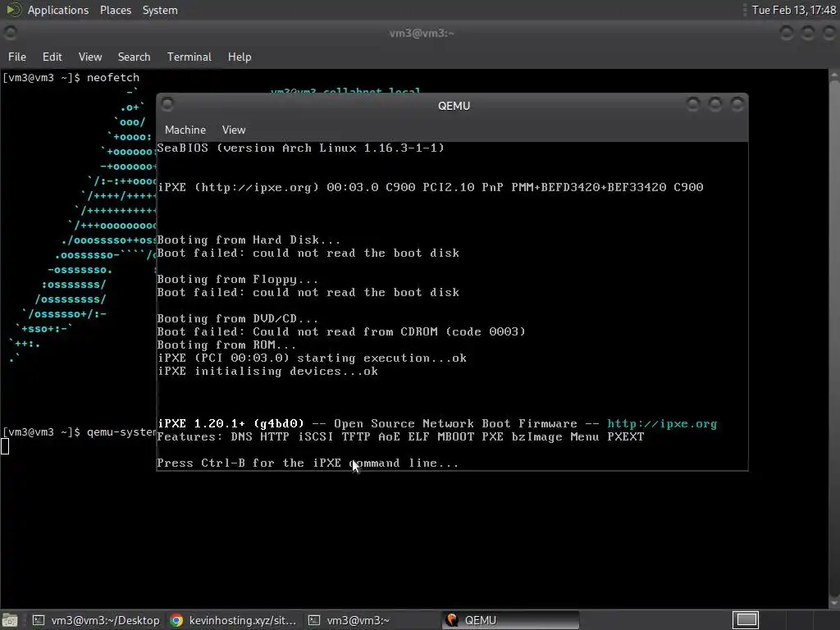Open the terminal's Edit menu
This screenshot has height=630, width=840.
click(x=52, y=57)
